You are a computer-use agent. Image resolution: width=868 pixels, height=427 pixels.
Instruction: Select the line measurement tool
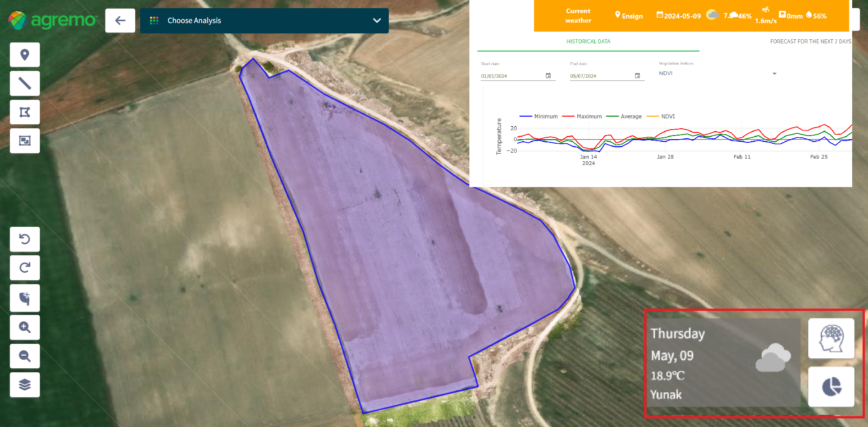[x=25, y=83]
